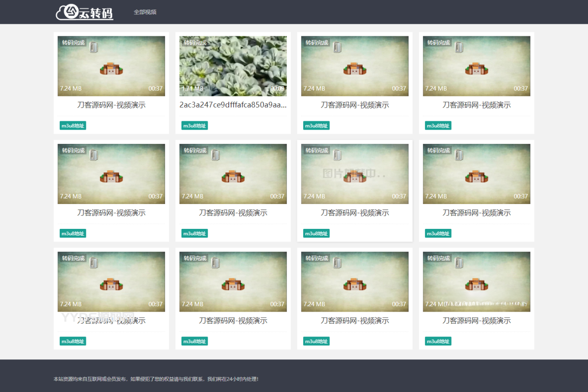Screen dimensions: 588x392
Task: Select the 1.71 MB file size label
Action: 192,88
